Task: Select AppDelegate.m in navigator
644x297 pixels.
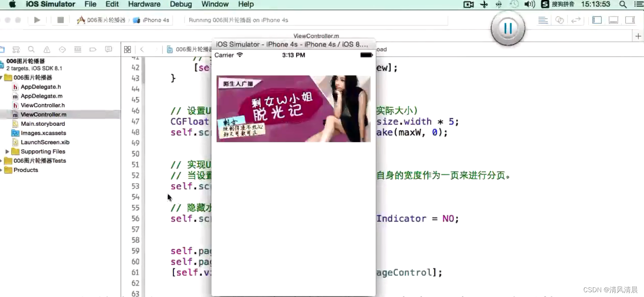Action: (42, 96)
